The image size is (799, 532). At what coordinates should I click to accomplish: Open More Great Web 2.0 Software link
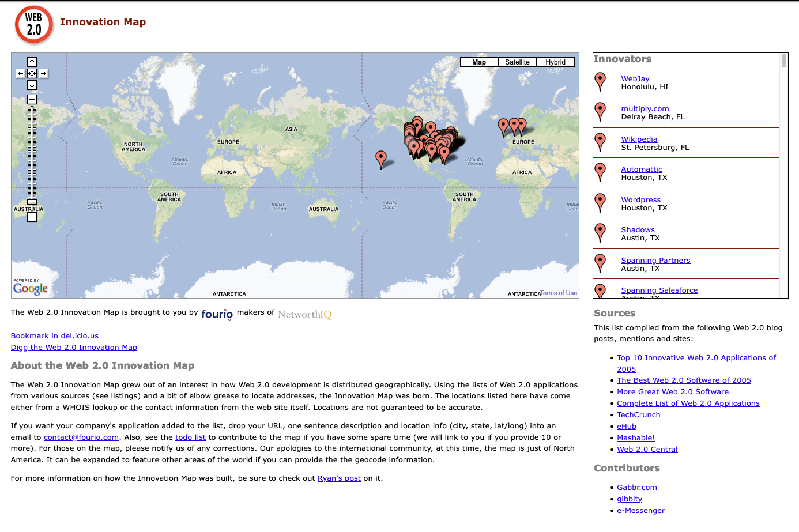673,392
